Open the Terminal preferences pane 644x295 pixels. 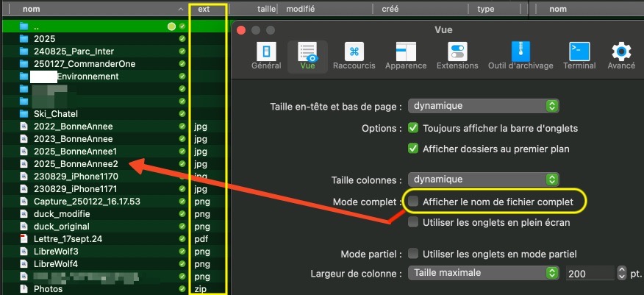click(579, 55)
